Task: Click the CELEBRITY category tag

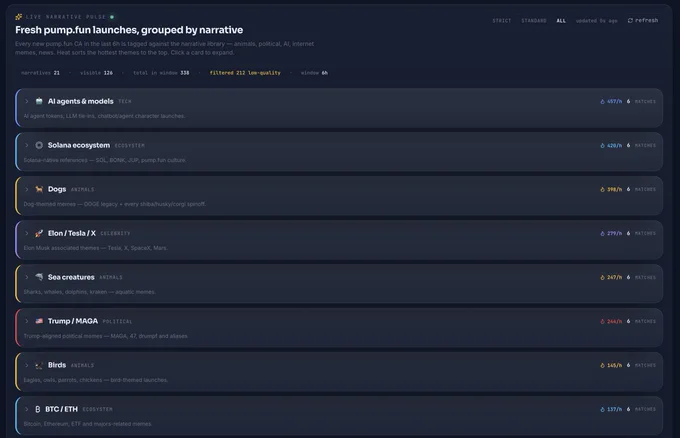Action: [x=115, y=233]
